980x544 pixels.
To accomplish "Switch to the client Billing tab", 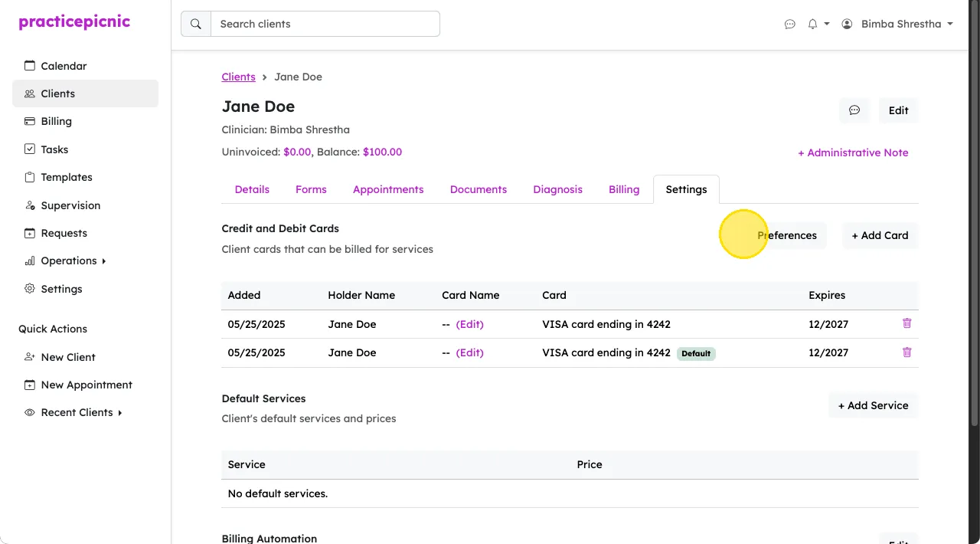I will click(624, 189).
